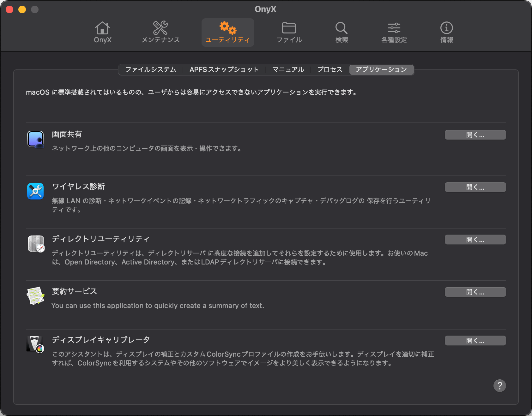Click the 要約サービス app icon
Viewport: 532px width, 416px height.
(x=35, y=295)
